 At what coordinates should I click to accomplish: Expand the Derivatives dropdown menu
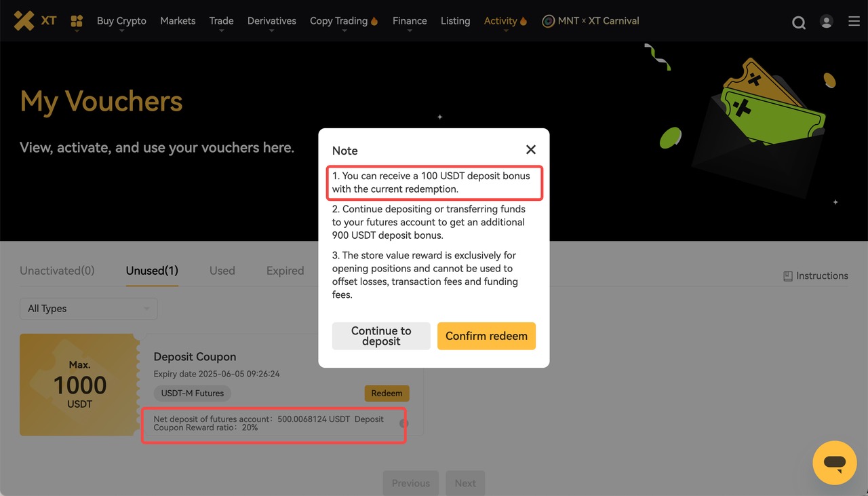pos(271,21)
